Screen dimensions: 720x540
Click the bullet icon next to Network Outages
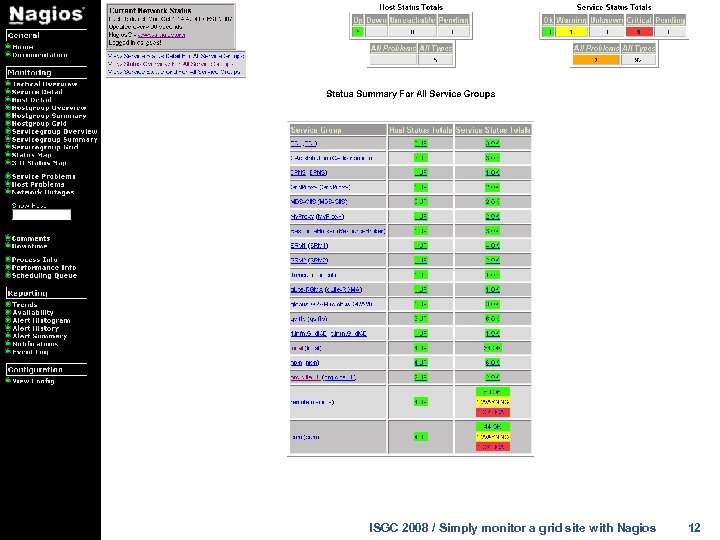[x=8, y=191]
